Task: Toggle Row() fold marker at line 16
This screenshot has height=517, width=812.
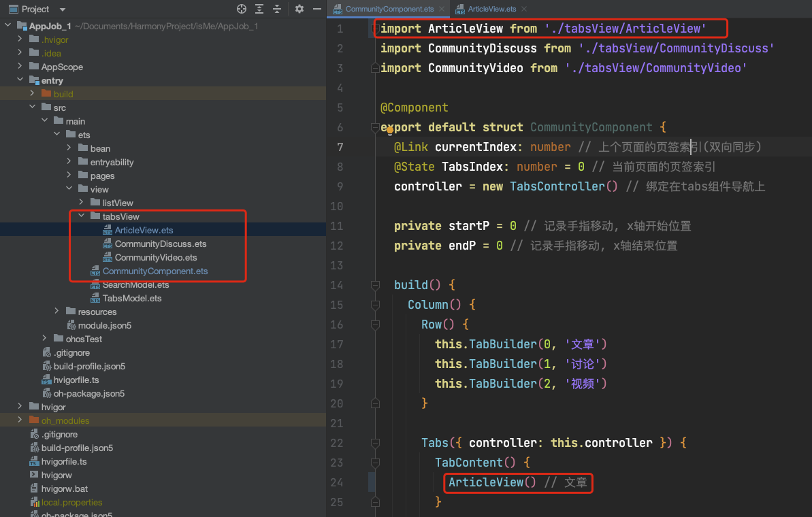Action: (x=375, y=324)
